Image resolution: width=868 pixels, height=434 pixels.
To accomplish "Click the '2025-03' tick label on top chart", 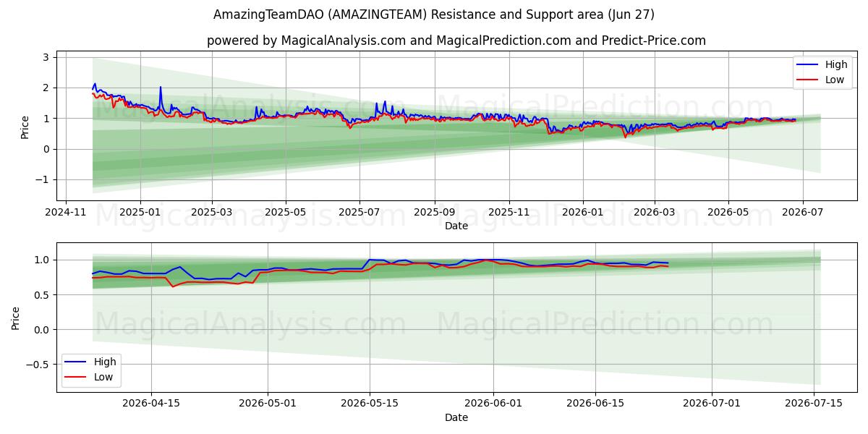I will [212, 213].
